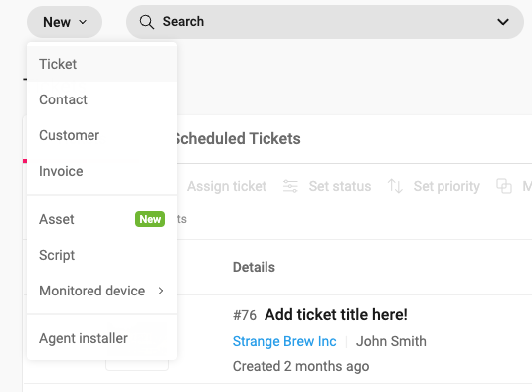Click ticket number #76
The width and height of the screenshot is (532, 392).
[x=245, y=315]
